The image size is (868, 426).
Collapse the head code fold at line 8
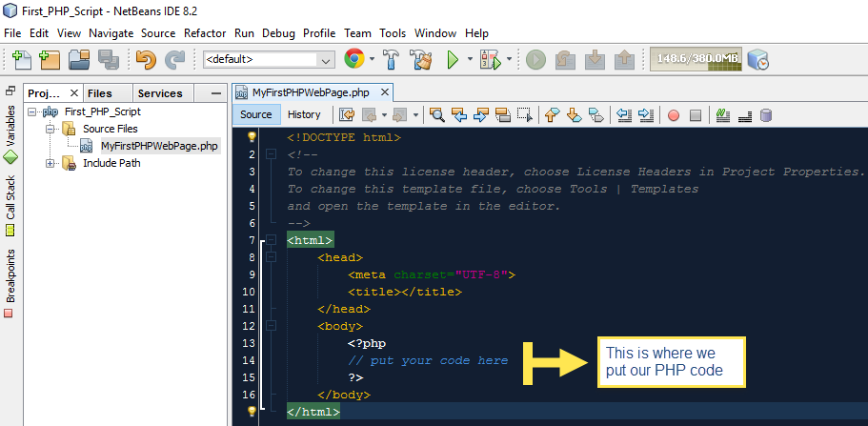[x=271, y=257]
